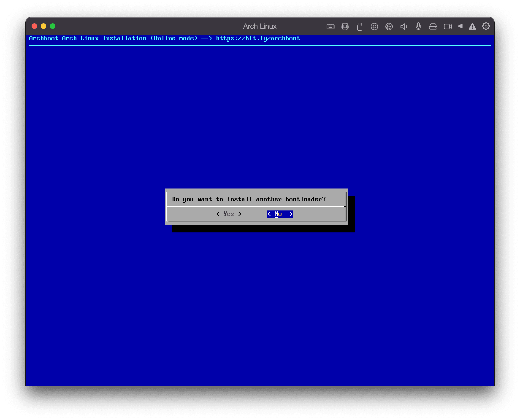Click the video camera icon
This screenshot has width=520, height=420.
tap(448, 26)
